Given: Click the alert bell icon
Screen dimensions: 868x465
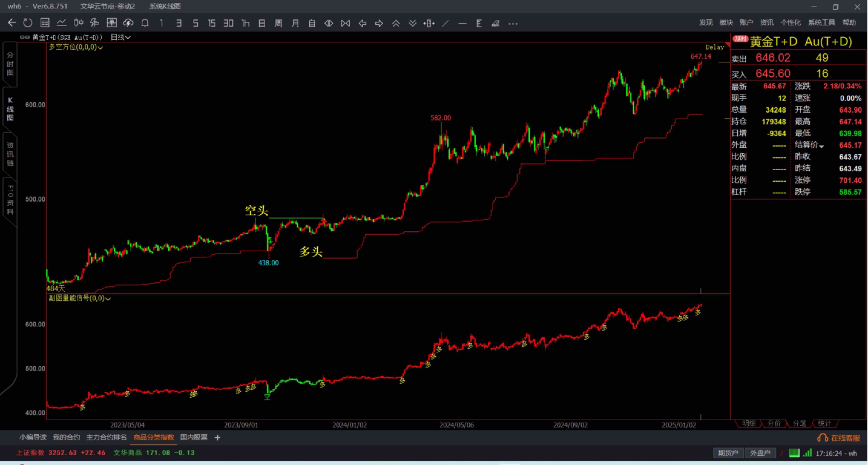Looking at the screenshot, I should pyautogui.click(x=145, y=23).
